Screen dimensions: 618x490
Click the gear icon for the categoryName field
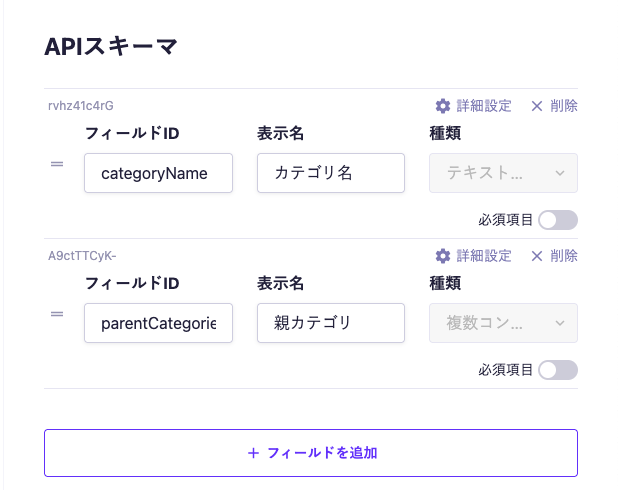(x=443, y=106)
